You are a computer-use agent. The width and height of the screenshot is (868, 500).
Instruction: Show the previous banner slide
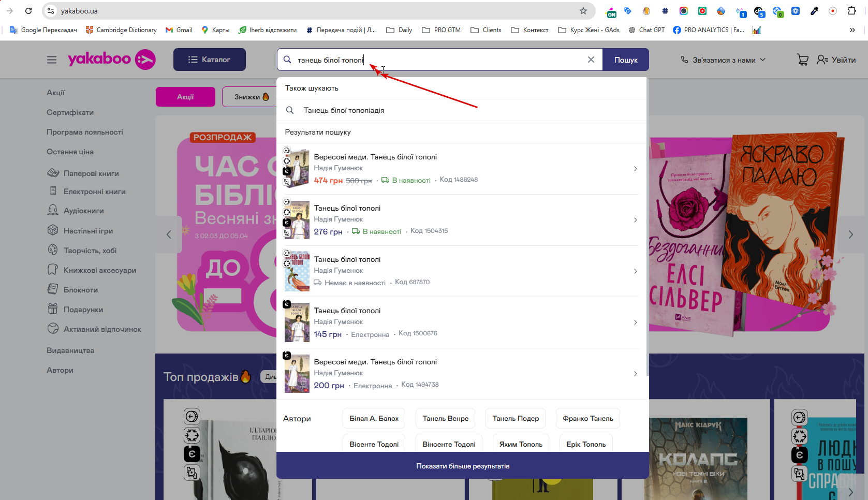(x=169, y=234)
